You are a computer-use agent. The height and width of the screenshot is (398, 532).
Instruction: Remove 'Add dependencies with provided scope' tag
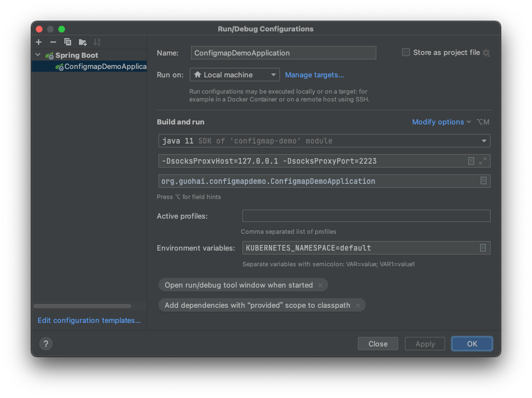pos(358,306)
